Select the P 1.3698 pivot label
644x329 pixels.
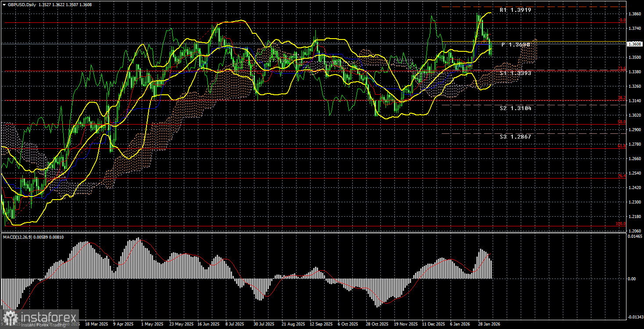click(x=517, y=45)
